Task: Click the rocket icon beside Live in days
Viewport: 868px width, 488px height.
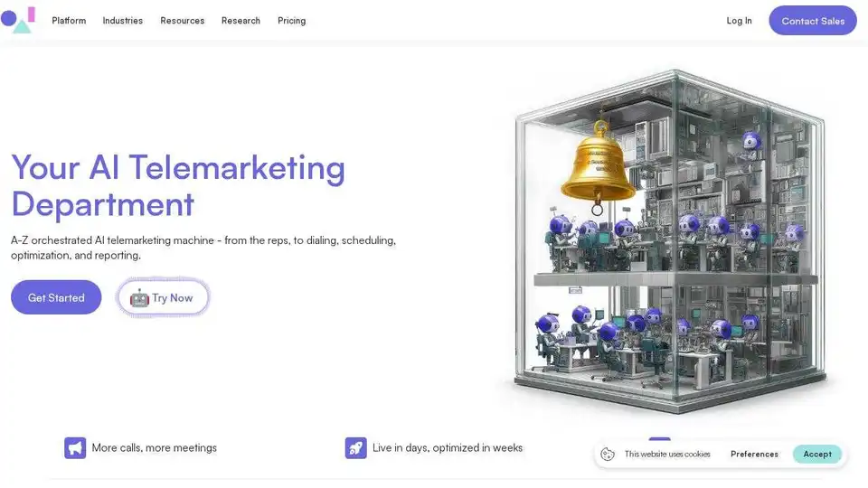Action: (x=355, y=447)
